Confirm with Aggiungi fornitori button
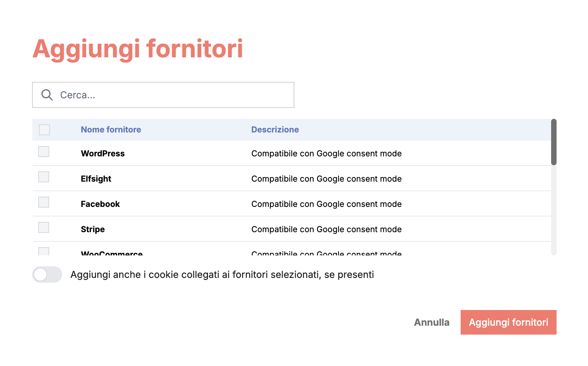This screenshot has height=366, width=588. [508, 322]
